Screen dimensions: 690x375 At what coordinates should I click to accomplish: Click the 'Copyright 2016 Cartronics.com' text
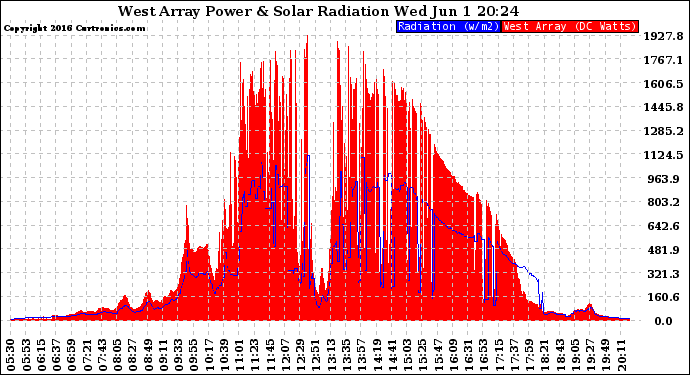(x=74, y=28)
